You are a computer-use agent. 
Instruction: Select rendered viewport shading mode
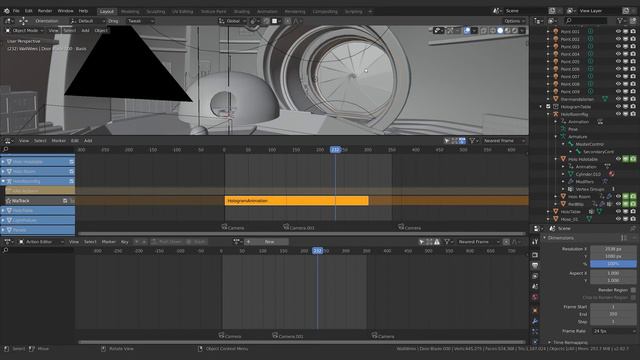[515, 31]
